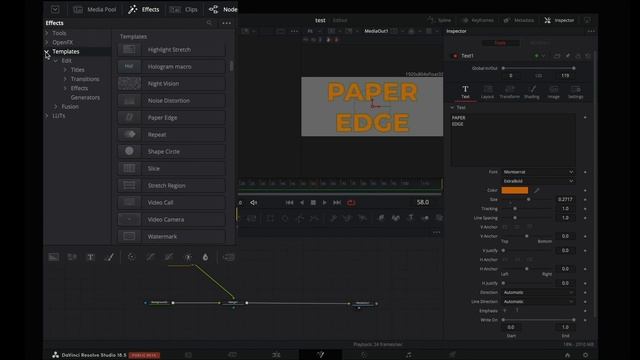Open the ExtraBold font style dropdown
The height and width of the screenshot is (360, 640).
tap(538, 181)
